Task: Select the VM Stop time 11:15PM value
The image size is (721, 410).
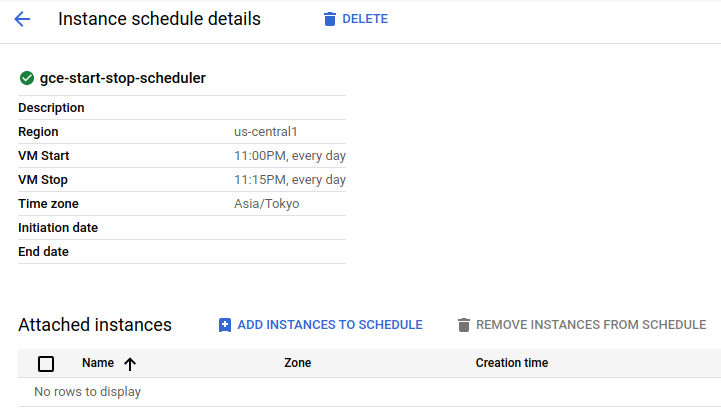Action: pos(290,180)
